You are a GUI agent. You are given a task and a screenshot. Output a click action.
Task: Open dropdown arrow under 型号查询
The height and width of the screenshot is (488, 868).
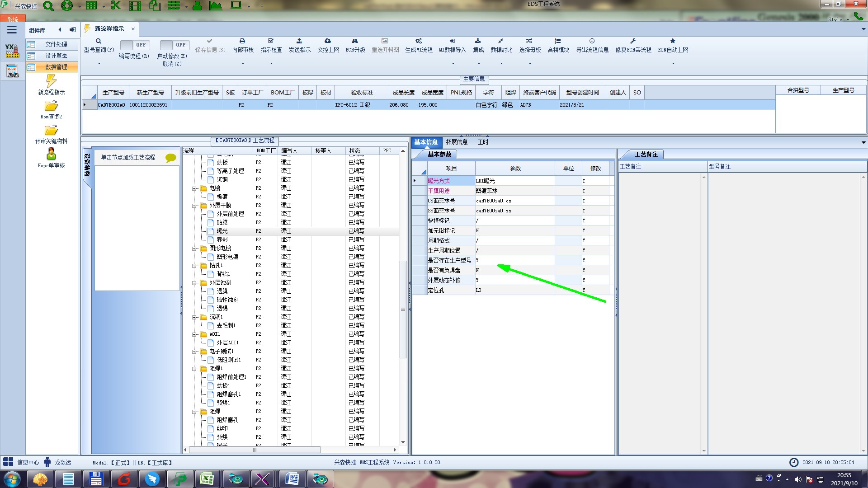point(99,64)
